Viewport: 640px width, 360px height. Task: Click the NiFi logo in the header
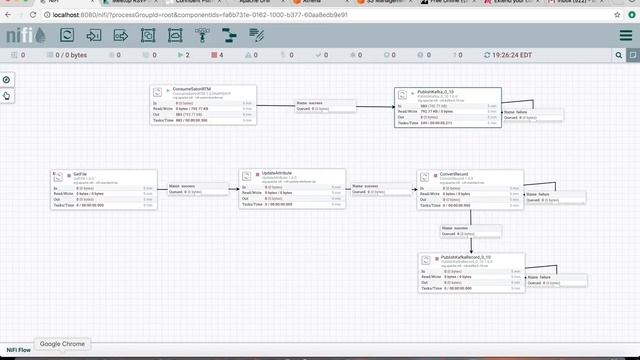pos(26,35)
